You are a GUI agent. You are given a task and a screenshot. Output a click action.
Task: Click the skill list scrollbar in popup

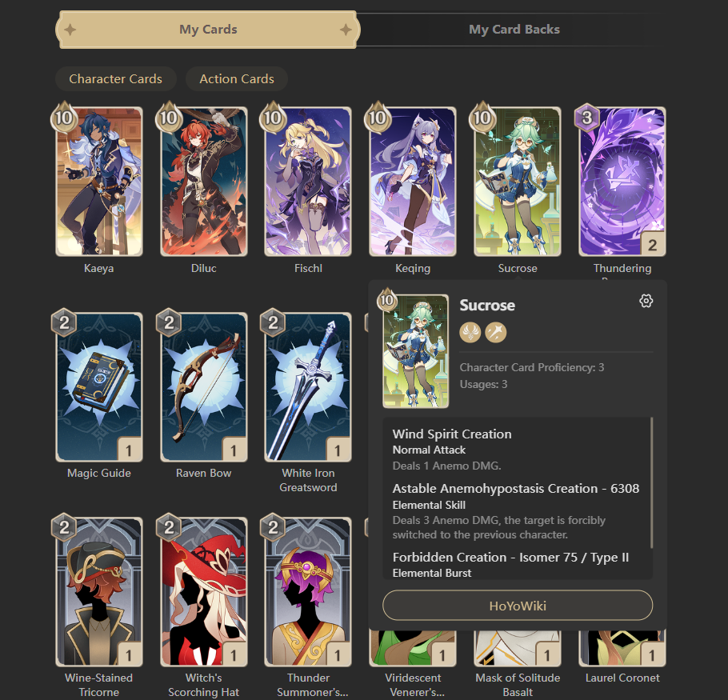click(651, 482)
